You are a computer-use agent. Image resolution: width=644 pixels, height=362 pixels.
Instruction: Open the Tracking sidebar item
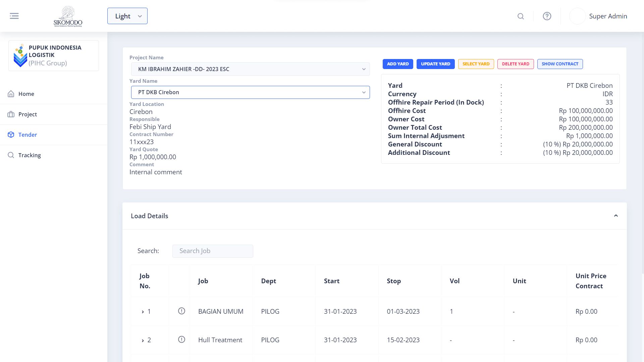(x=30, y=155)
